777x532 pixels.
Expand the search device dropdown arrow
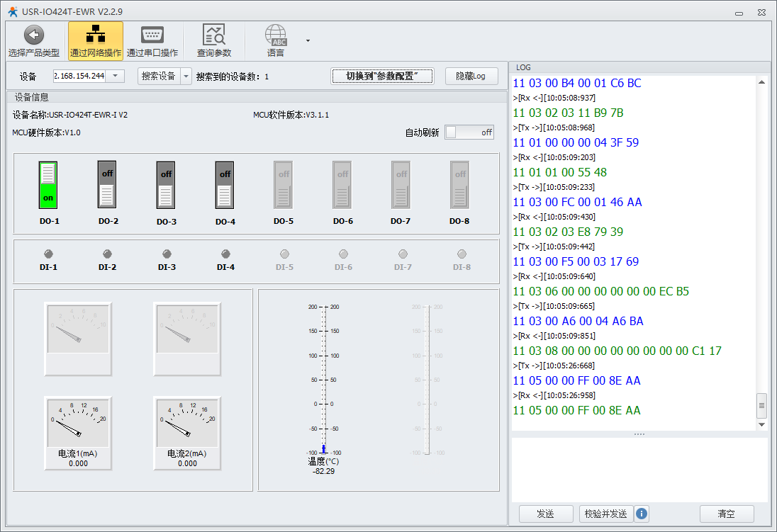click(186, 77)
